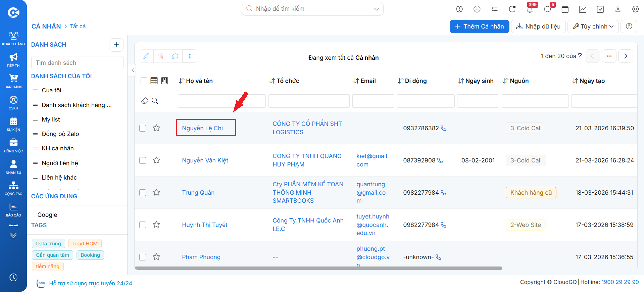Select the My list entry
Viewport: 644px width, 292px height.
pos(51,119)
